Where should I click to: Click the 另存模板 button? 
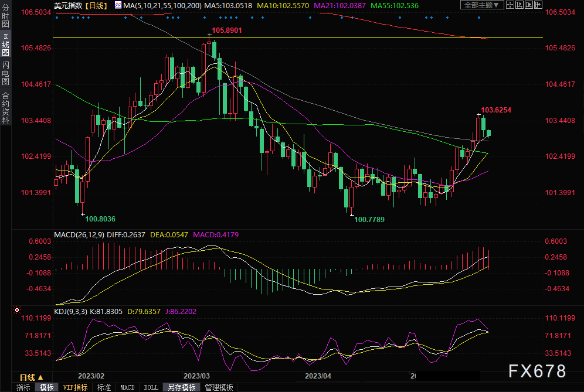click(x=181, y=387)
